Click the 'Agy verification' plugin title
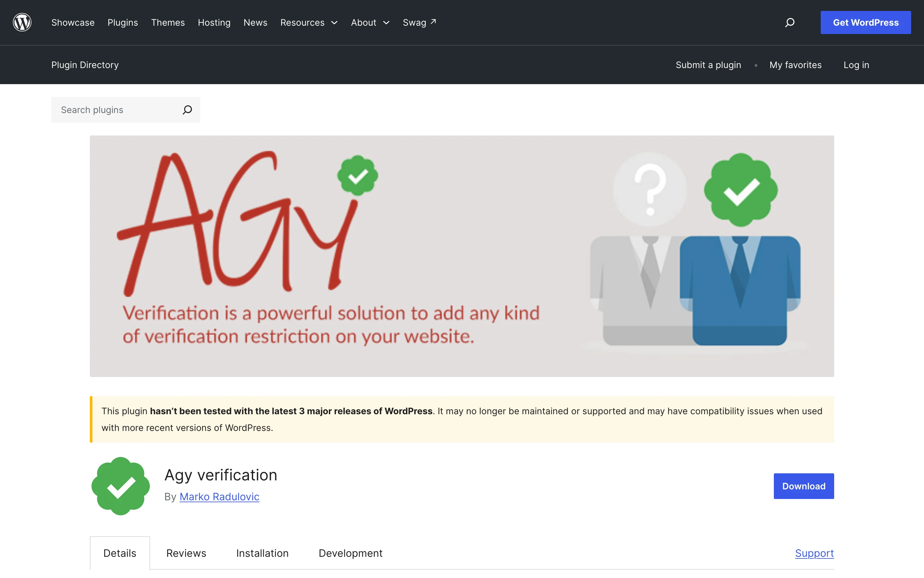This screenshot has height=578, width=924. pos(221,475)
